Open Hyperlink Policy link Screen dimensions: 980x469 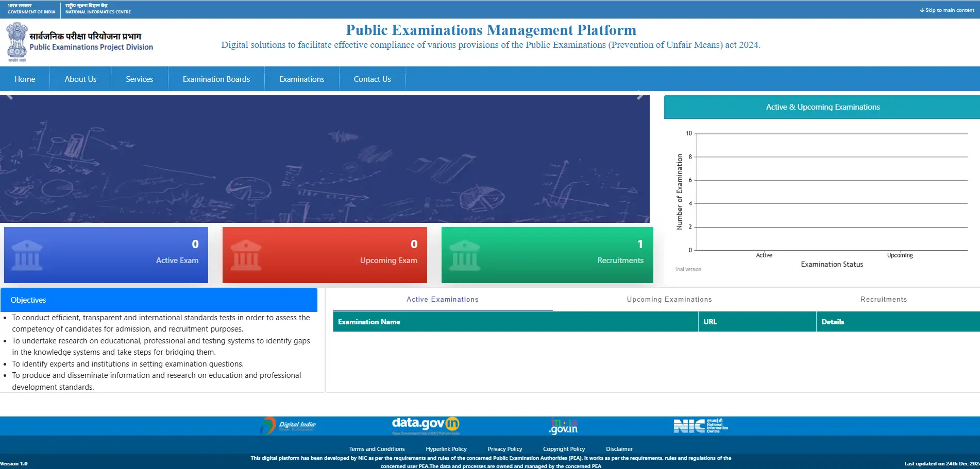tap(446, 449)
